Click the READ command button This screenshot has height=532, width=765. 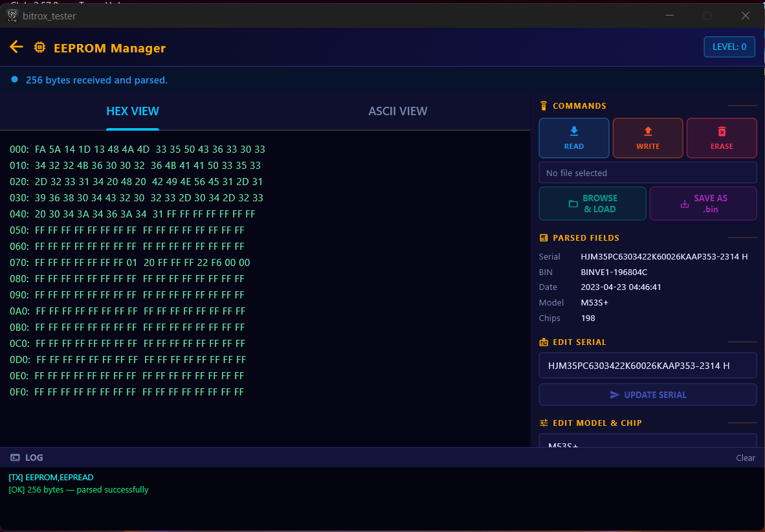point(573,138)
